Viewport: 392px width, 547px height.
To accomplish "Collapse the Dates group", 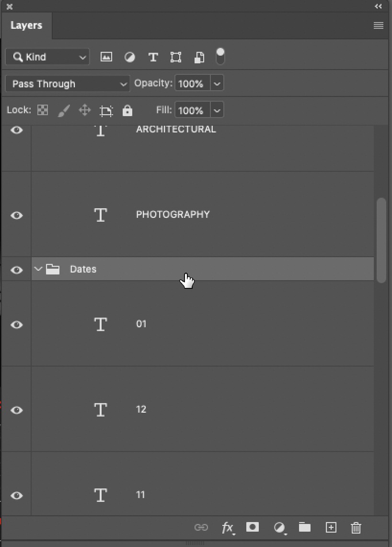I will coord(38,269).
